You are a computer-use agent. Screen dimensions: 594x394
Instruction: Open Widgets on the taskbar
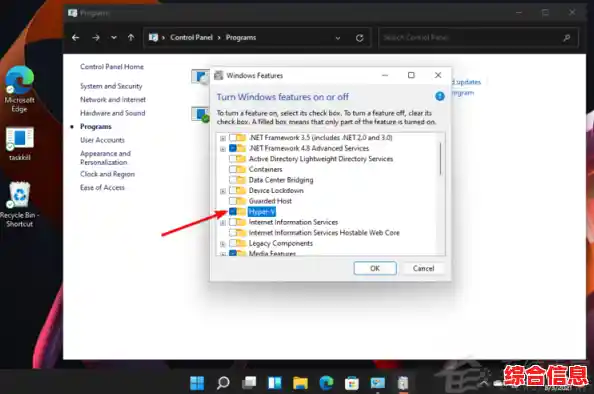(x=275, y=383)
